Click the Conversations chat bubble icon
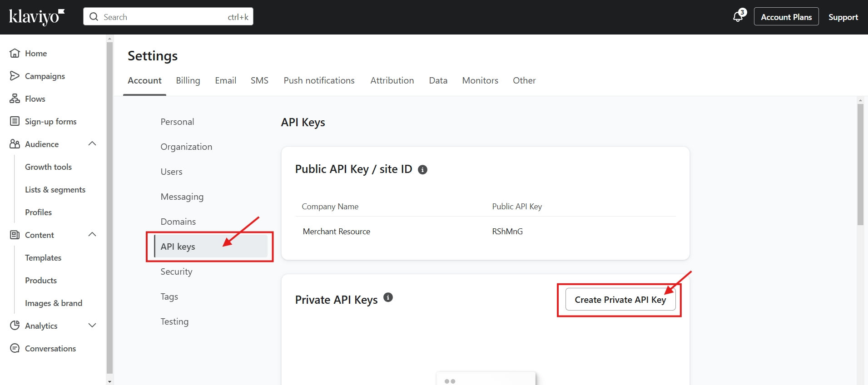 (15, 348)
